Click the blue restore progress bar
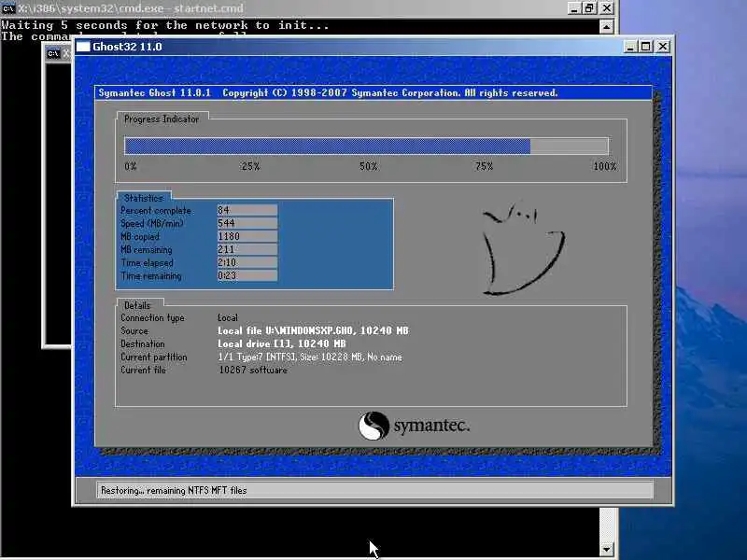The width and height of the screenshot is (747, 560). click(x=366, y=146)
